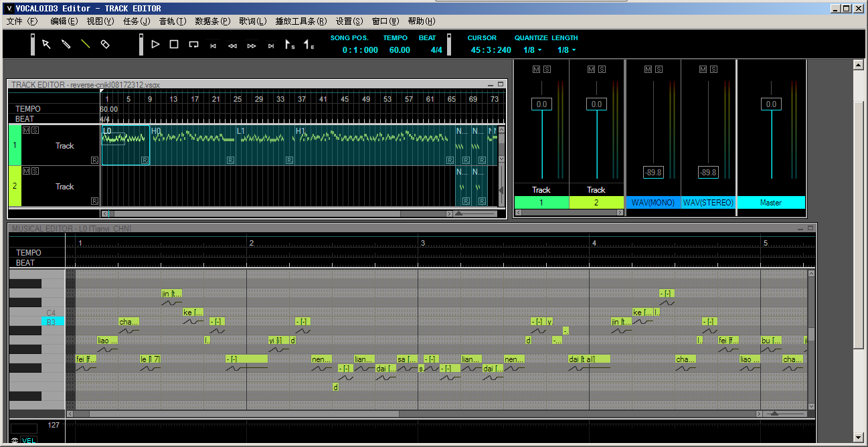Click the WAV(MONO) volume fader at -89.8
This screenshot has width=868, height=447.
653,172
